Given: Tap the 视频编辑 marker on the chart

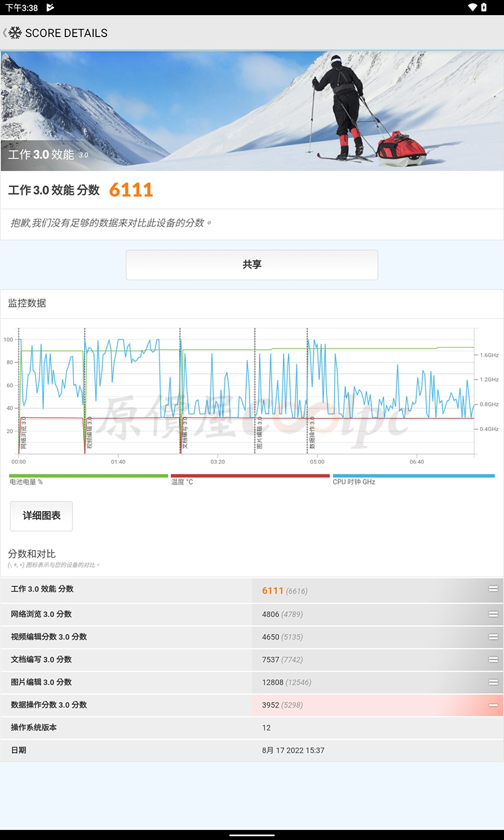Looking at the screenshot, I should (x=89, y=432).
